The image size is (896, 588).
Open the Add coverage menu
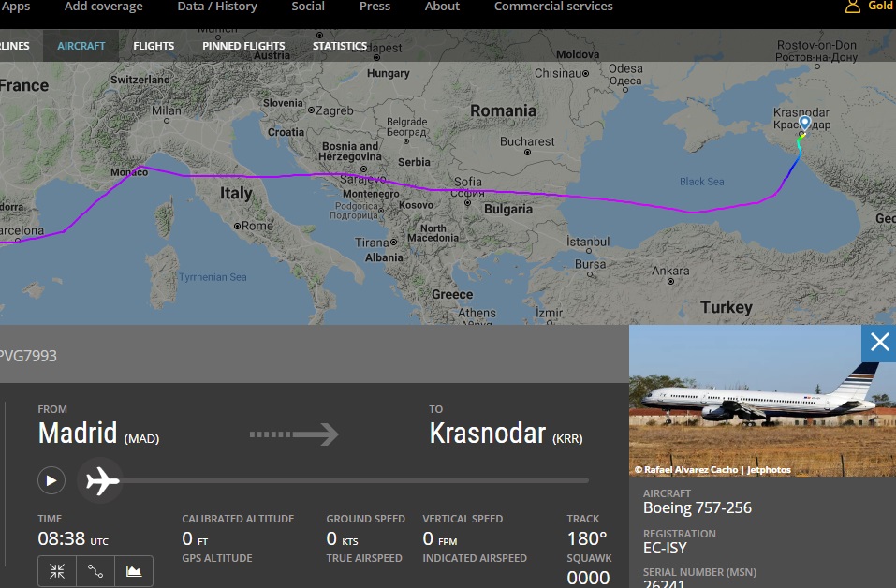point(104,7)
